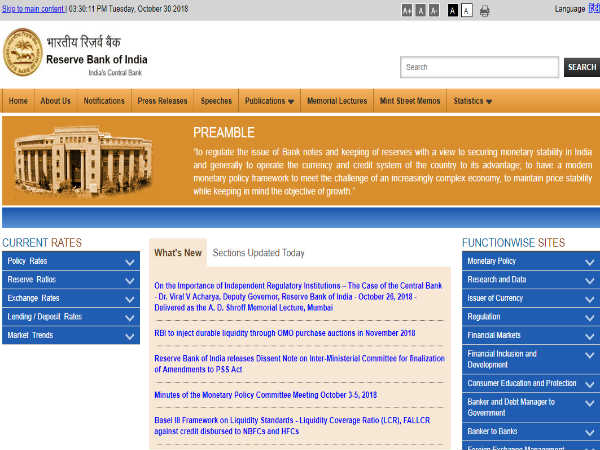The image size is (600, 450).
Task: Select the Sections Updated Today tab
Action: (258, 253)
